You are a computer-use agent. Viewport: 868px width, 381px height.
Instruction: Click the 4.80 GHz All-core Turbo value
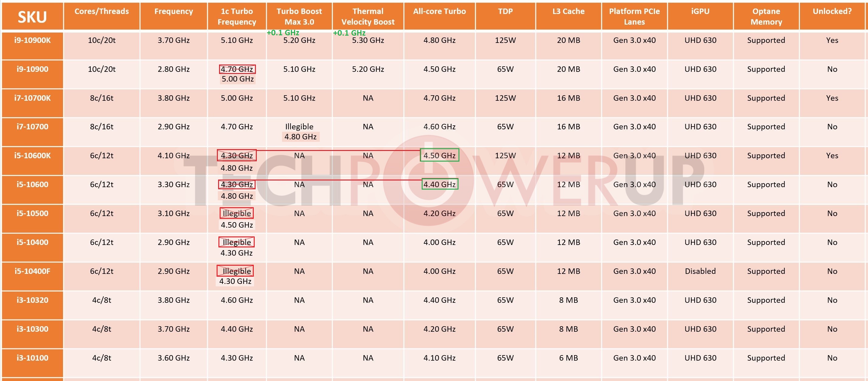[439, 40]
